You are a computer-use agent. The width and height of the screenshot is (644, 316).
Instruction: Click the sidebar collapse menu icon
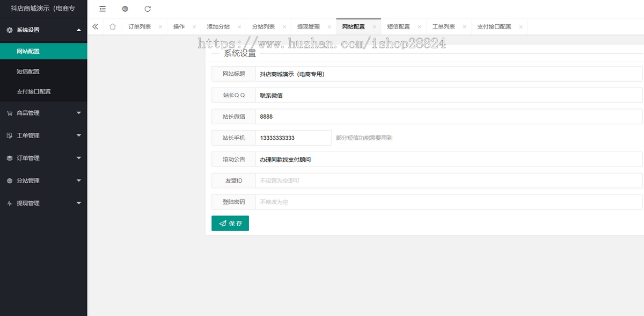(x=103, y=9)
